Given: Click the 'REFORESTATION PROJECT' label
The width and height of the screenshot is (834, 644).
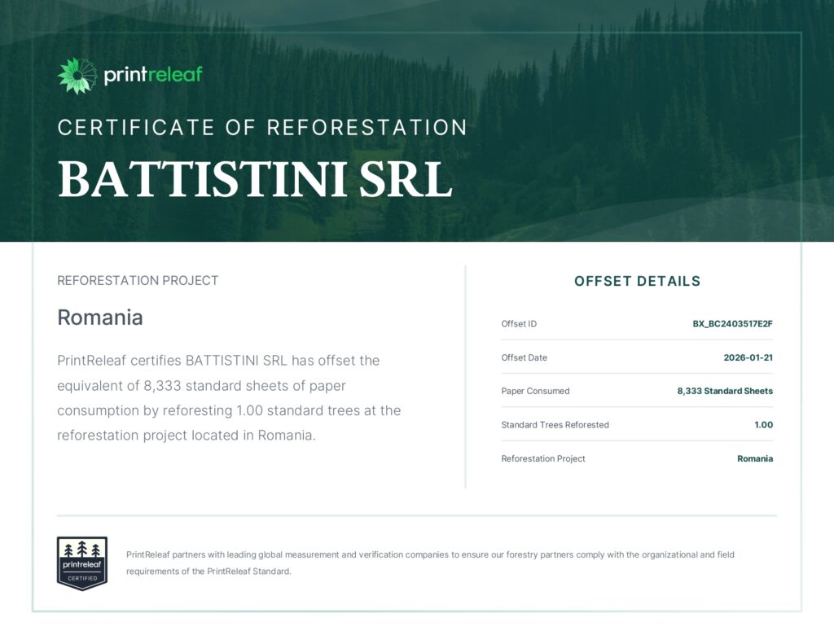Looking at the screenshot, I should coord(138,281).
